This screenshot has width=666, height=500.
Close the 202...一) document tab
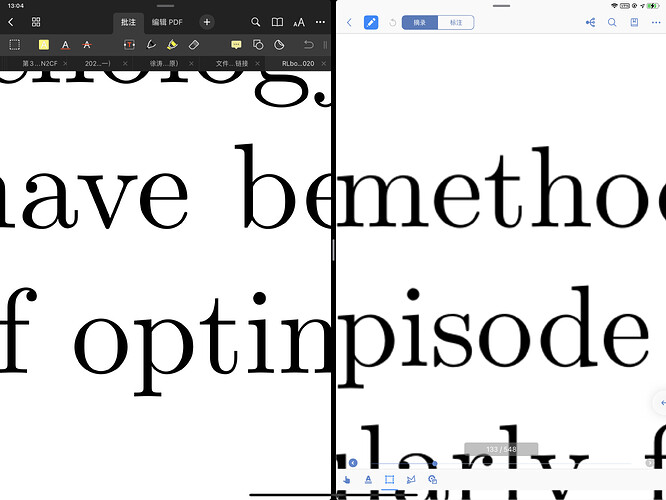click(125, 63)
